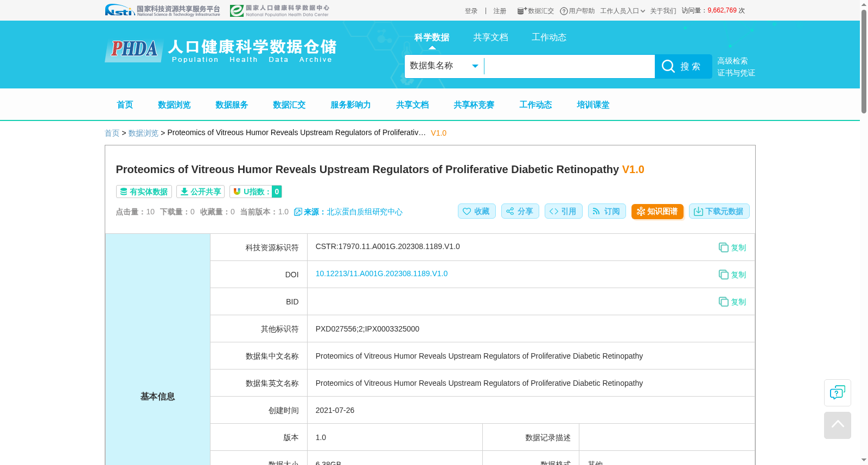868x465 pixels.
Task: Switch to the 工作动态 search tab
Action: click(549, 37)
